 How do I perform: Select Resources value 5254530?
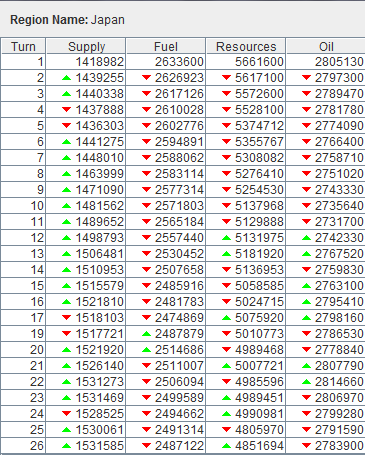tap(259, 190)
